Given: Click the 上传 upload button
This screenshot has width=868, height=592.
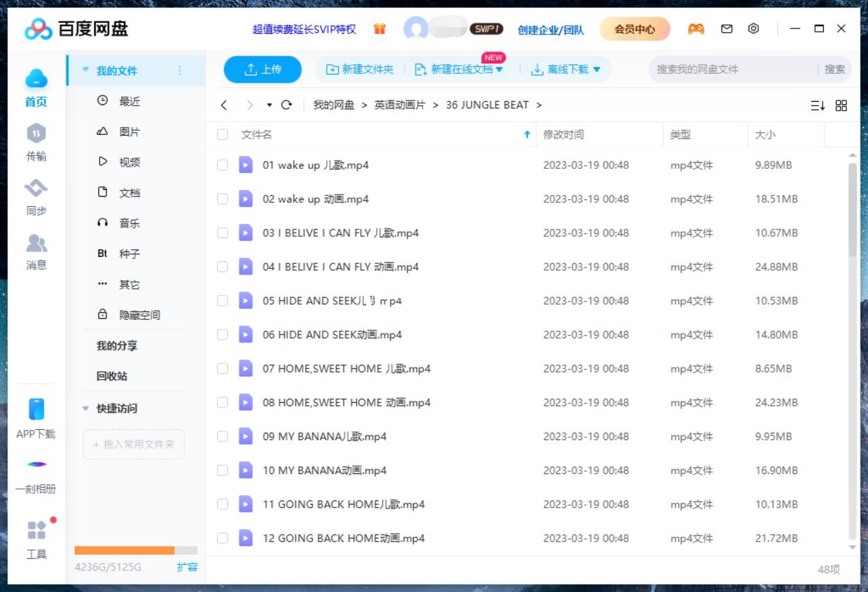Looking at the screenshot, I should (262, 68).
